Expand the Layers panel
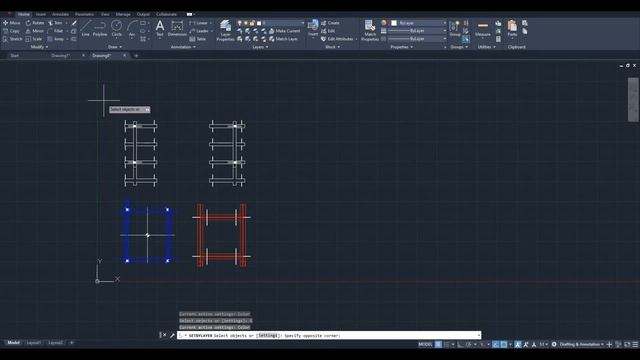Viewport: 640px width, 360px height. pos(260,47)
